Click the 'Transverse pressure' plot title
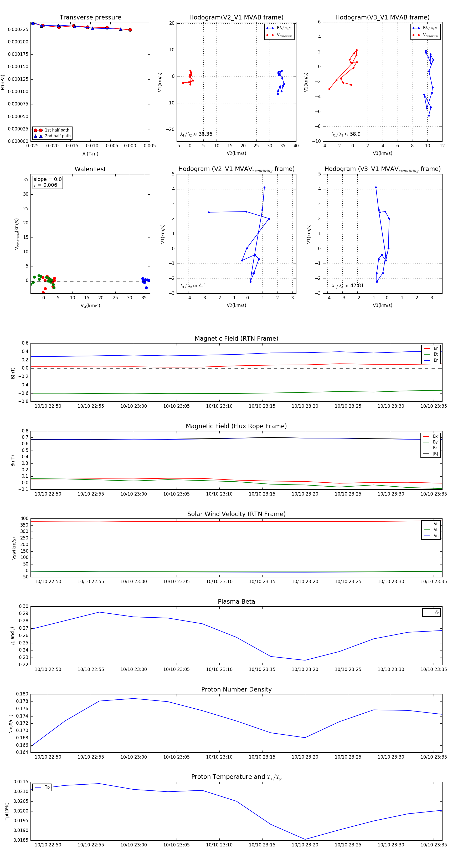This screenshot has height=868, width=473. (x=90, y=17)
